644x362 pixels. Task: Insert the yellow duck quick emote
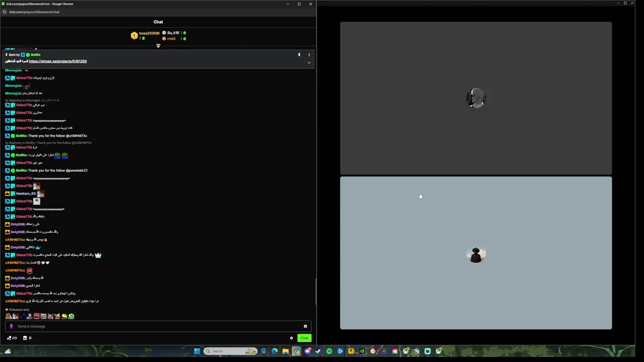click(x=64, y=316)
